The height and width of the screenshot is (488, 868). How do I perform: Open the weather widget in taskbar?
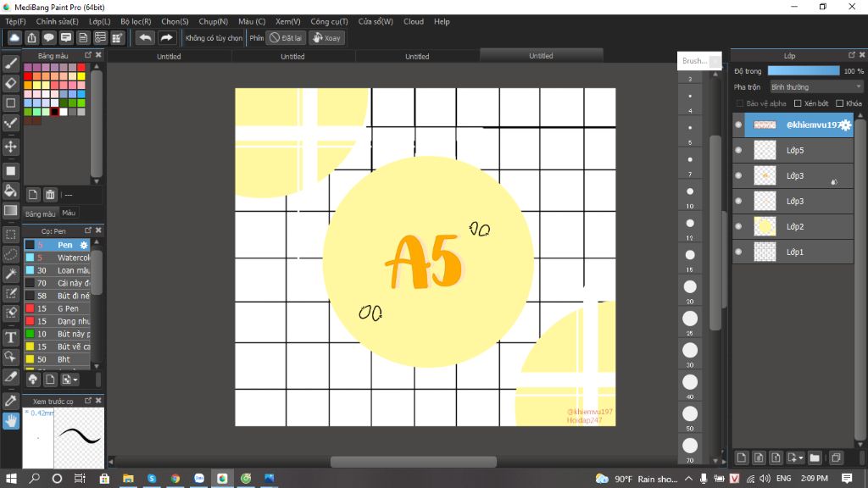(x=637, y=479)
